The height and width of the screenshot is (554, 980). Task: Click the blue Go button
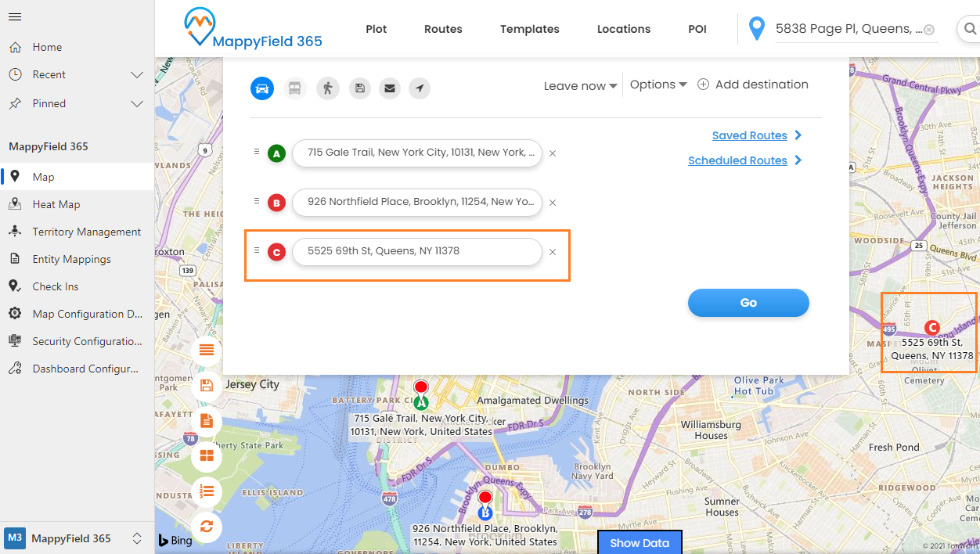(x=748, y=303)
